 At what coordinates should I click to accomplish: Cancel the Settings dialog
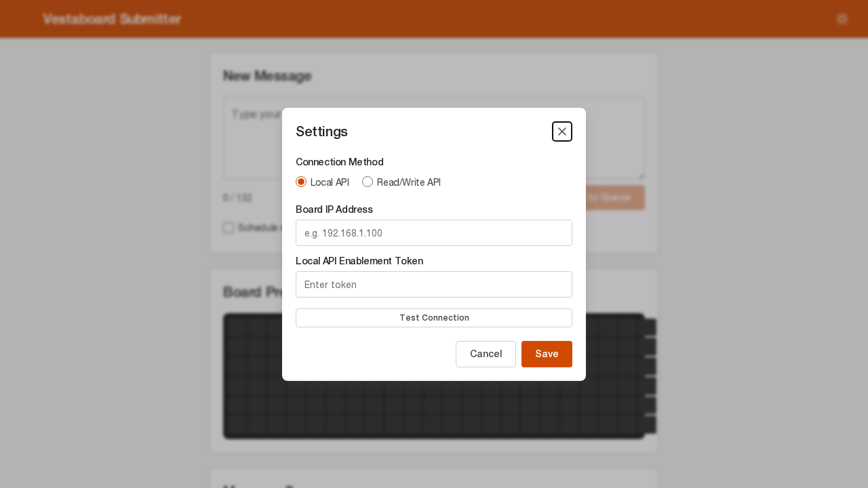point(486,354)
